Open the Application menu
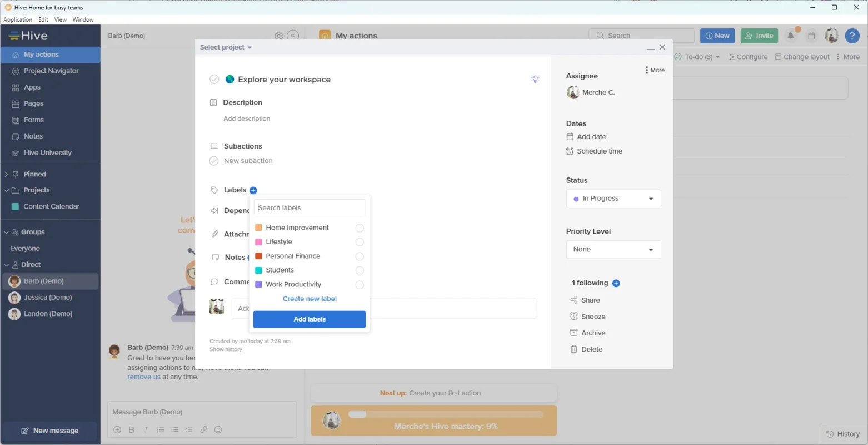The image size is (868, 445). tap(18, 19)
